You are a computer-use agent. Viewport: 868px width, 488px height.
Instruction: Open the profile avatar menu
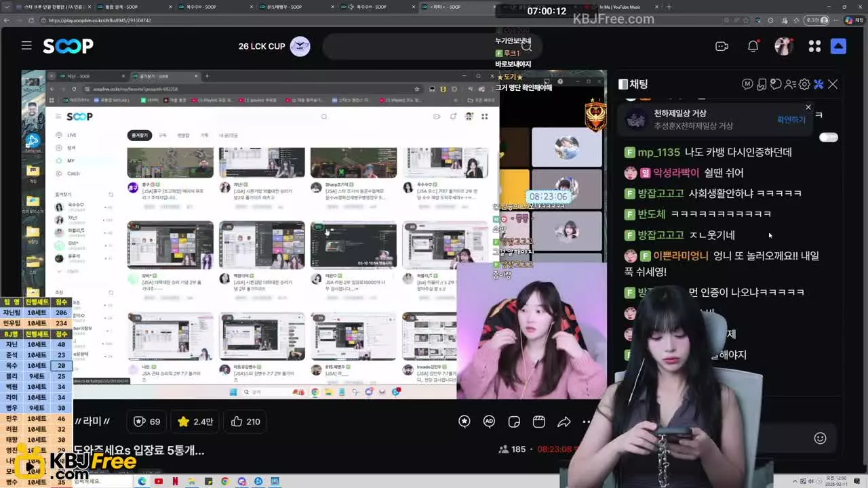click(x=784, y=46)
